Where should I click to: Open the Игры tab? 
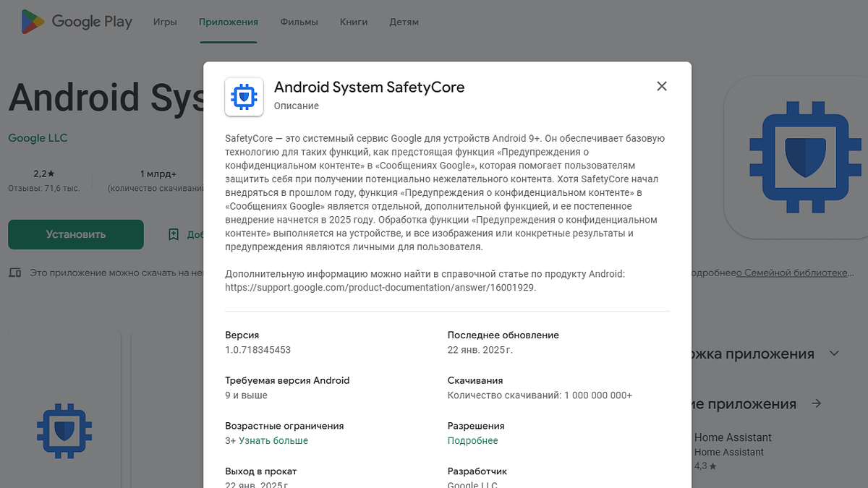(165, 22)
